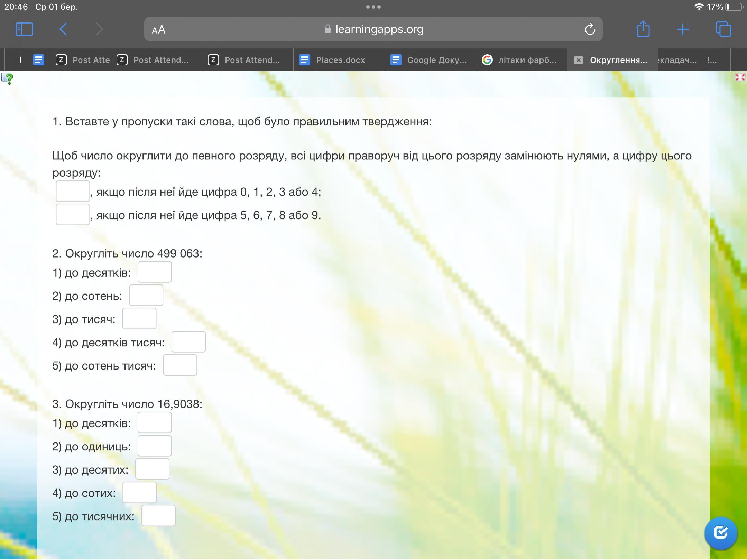Image resolution: width=747 pixels, height=560 pixels.
Task: Select answer box for 499 063 до десятків
Action: [x=155, y=272]
